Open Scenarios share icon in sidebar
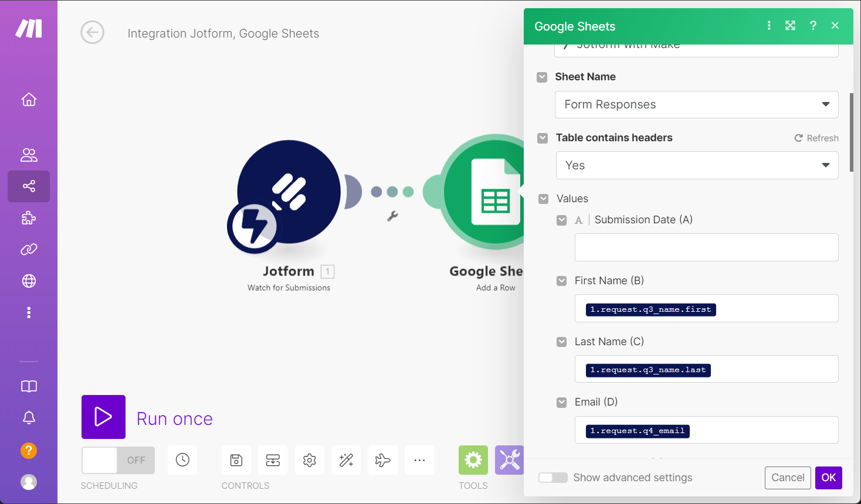 [29, 186]
